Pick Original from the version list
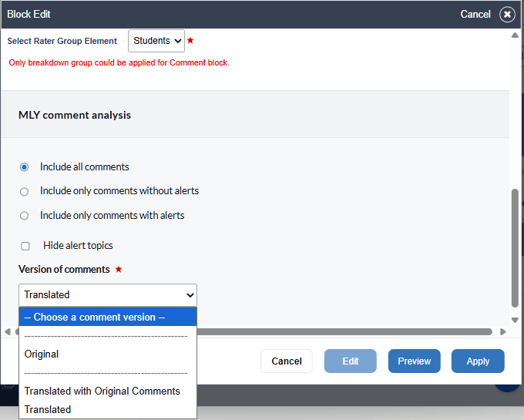Image resolution: width=524 pixels, height=420 pixels. [x=108, y=354]
